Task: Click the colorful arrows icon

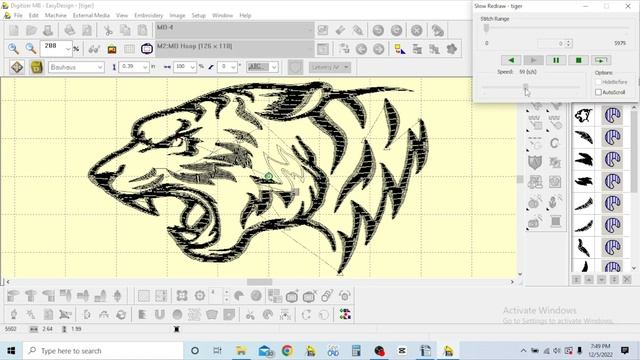Action: pos(345,314)
